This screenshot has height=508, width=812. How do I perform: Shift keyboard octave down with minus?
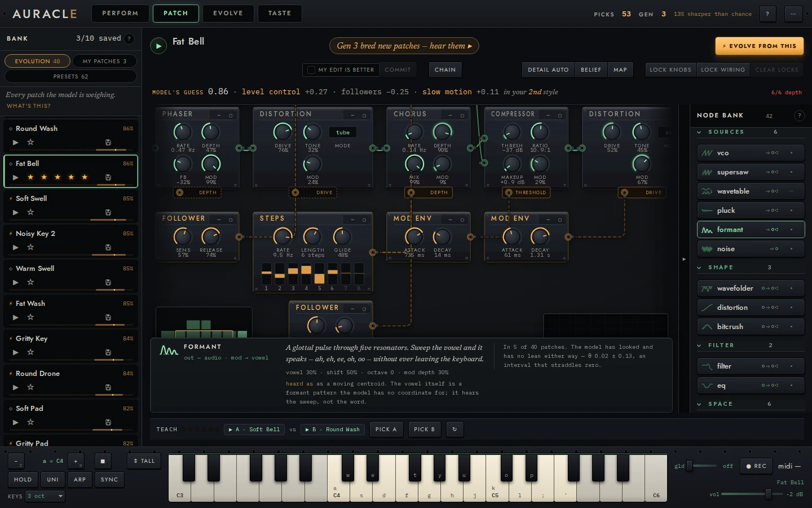pos(16,461)
